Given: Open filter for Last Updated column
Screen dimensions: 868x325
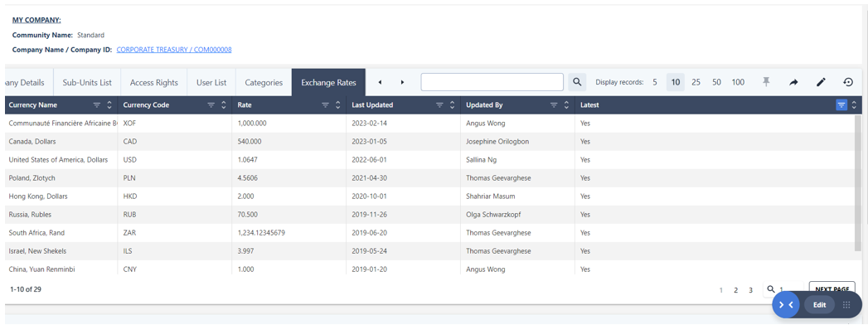Looking at the screenshot, I should click(x=439, y=104).
